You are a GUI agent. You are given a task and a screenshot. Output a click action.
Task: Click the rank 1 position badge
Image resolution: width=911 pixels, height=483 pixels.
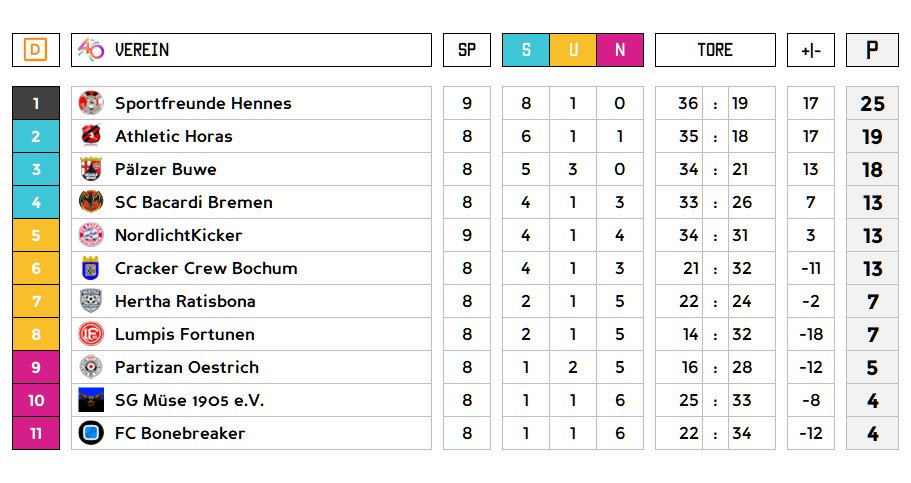[36, 103]
